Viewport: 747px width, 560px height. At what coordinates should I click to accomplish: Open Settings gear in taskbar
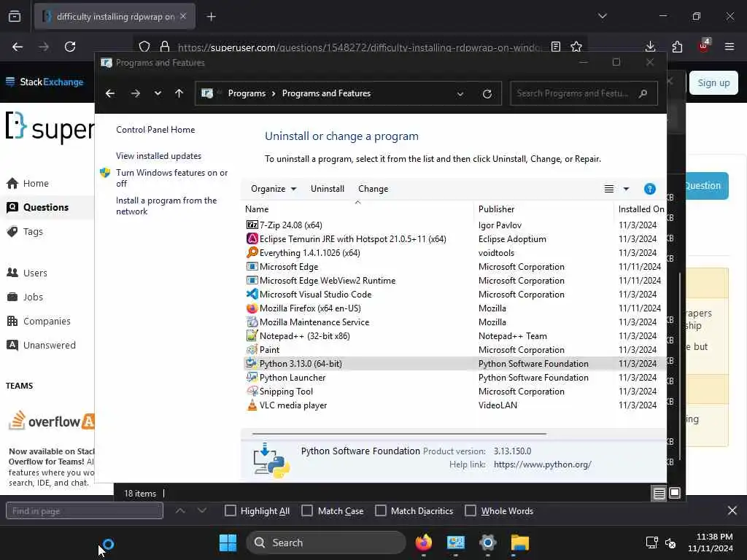pyautogui.click(x=487, y=542)
